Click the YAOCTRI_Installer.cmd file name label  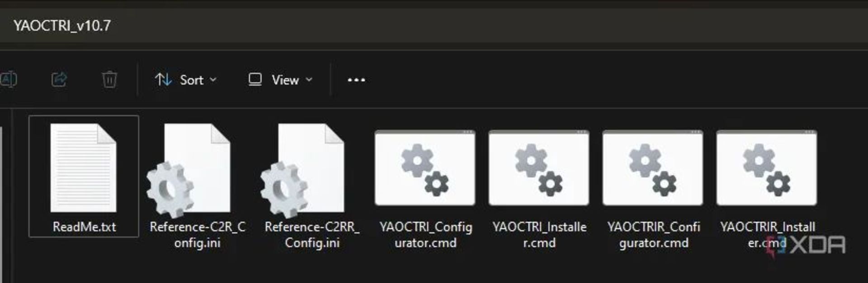(539, 235)
